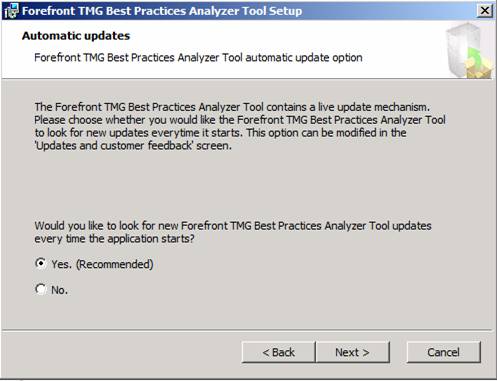Click the empty gray area below description paragraph
497x381 pixels.
[x=247, y=185]
